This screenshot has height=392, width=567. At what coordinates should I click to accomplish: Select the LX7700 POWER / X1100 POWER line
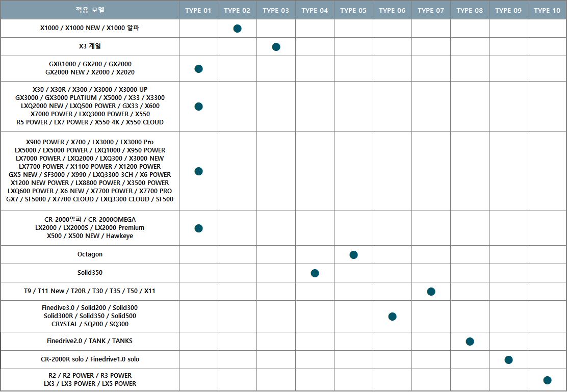(x=90, y=166)
